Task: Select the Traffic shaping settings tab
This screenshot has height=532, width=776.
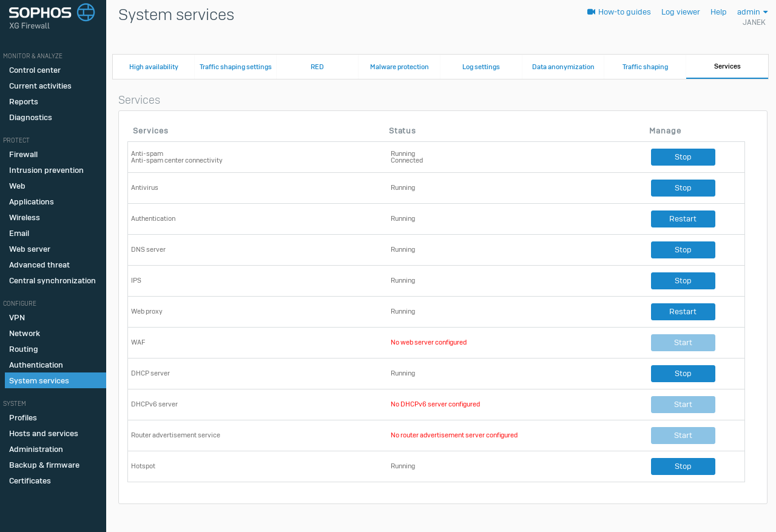Action: pyautogui.click(x=235, y=67)
